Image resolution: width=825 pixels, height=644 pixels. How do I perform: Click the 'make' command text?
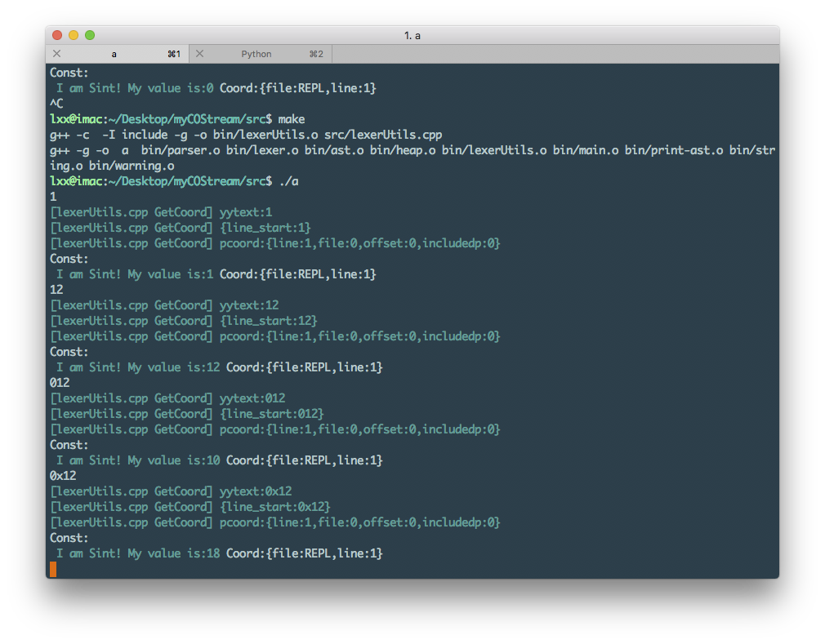291,119
